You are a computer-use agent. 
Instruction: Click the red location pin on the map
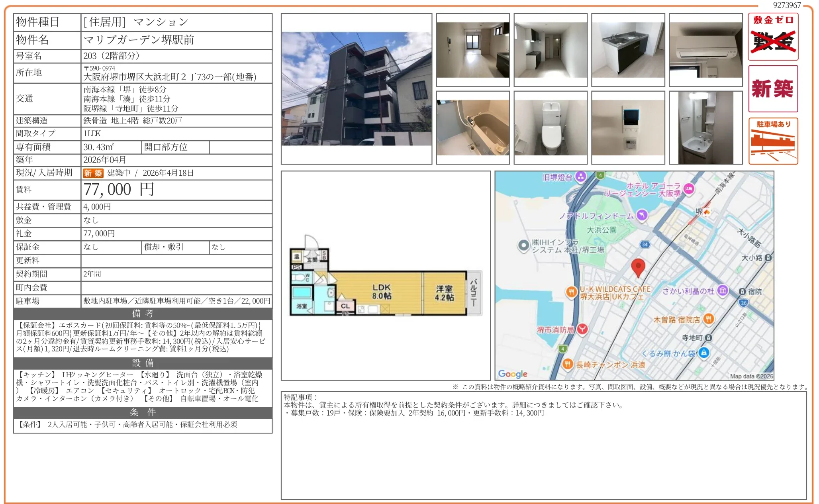(x=638, y=267)
